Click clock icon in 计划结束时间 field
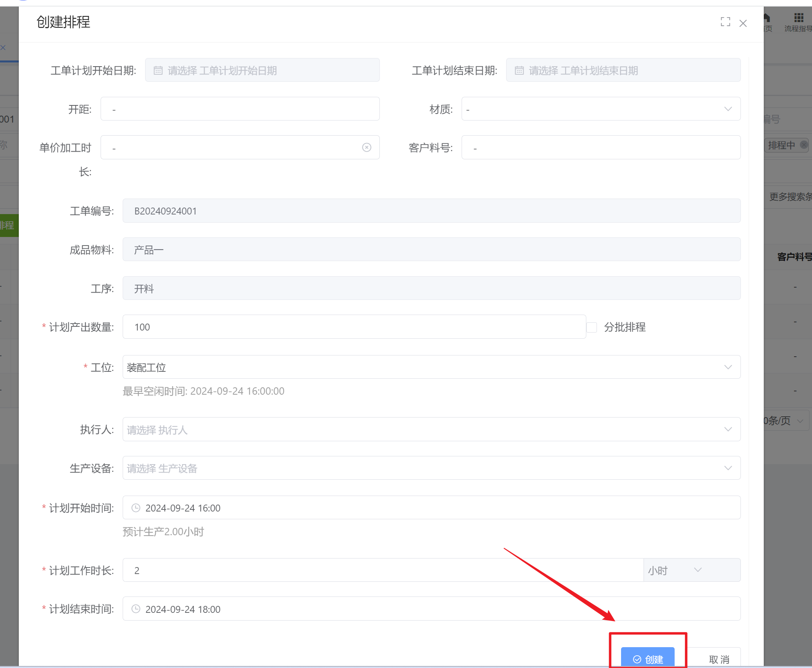 point(136,609)
